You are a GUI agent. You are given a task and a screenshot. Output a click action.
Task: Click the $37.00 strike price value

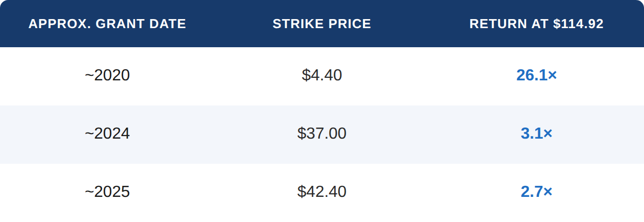point(322,134)
